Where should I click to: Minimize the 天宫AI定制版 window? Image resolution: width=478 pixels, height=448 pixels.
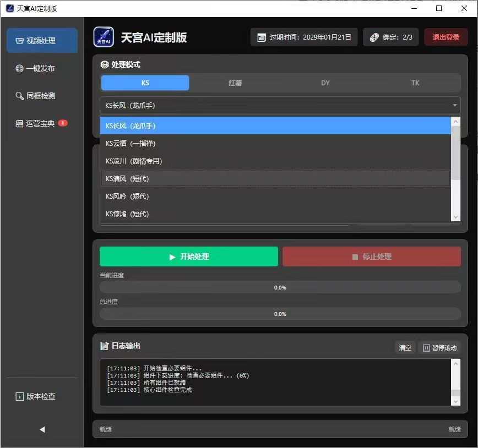click(414, 8)
